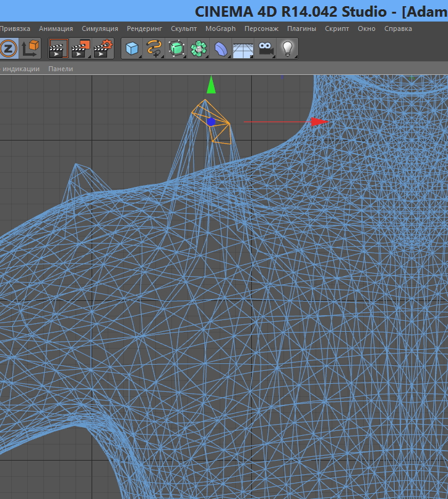448x499 pixels.
Task: Add a Camera object
Action: click(265, 48)
